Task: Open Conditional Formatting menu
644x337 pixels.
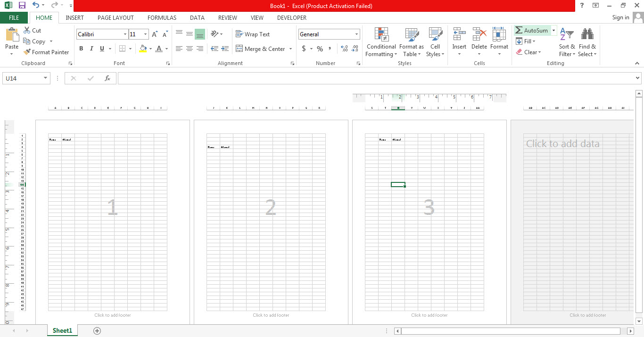Action: [x=381, y=42]
